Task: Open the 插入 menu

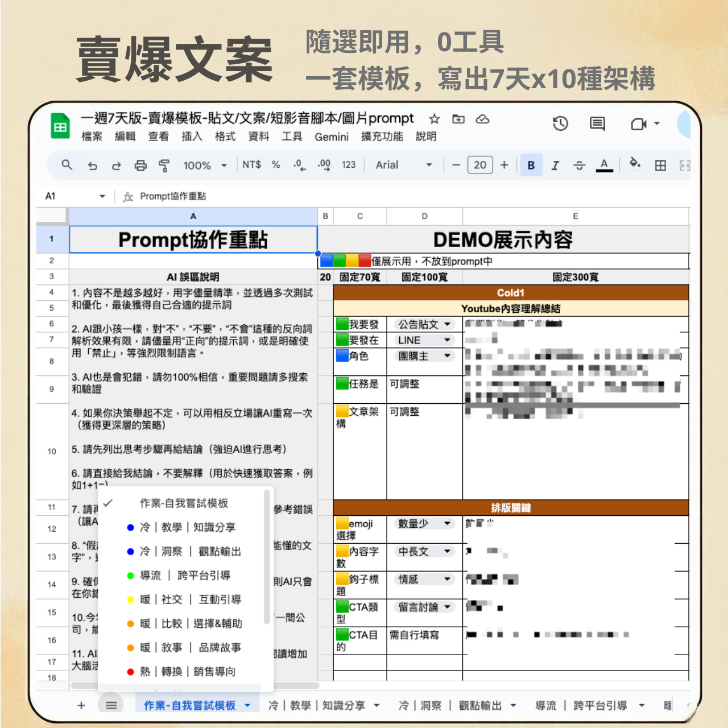Action: [192, 136]
